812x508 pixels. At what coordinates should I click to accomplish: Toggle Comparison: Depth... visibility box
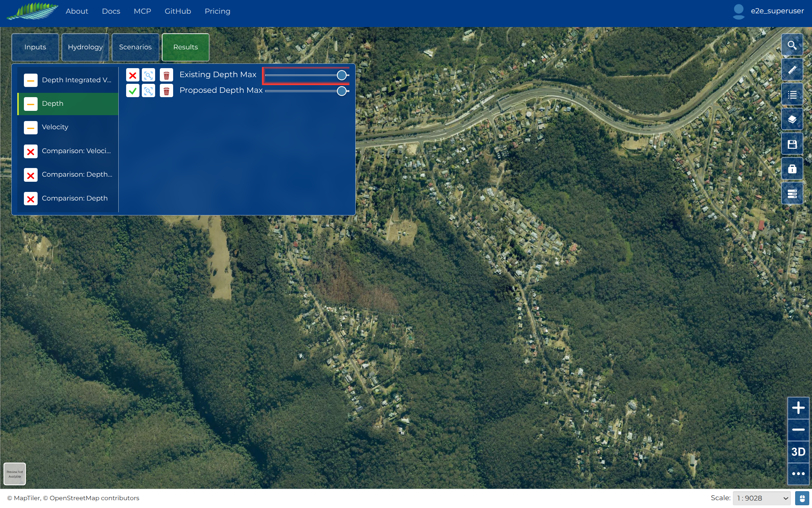pos(31,175)
